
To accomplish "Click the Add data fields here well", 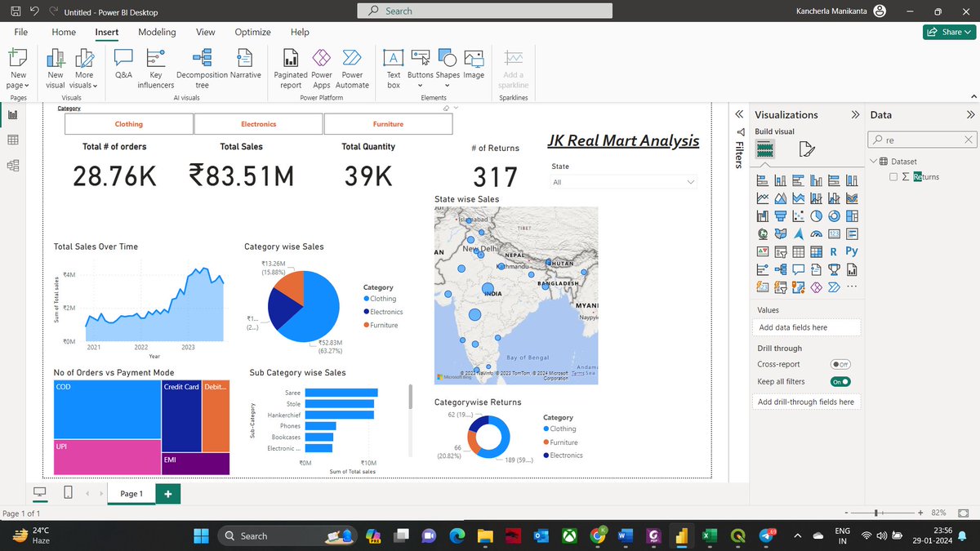I will [x=805, y=327].
